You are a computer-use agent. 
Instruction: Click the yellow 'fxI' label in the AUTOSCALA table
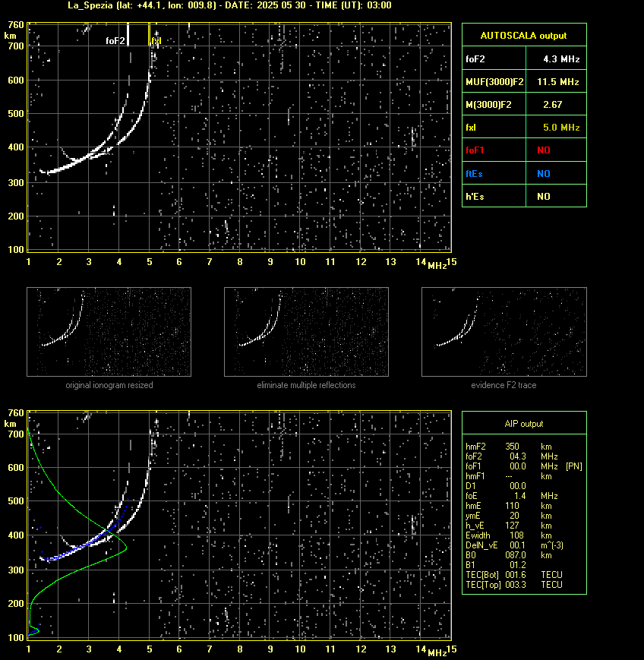(471, 127)
